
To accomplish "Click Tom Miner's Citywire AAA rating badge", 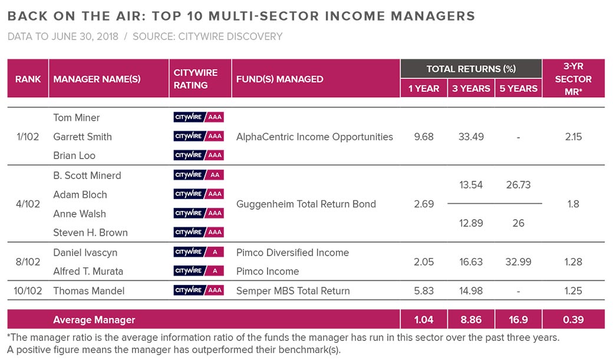I will coord(199,117).
